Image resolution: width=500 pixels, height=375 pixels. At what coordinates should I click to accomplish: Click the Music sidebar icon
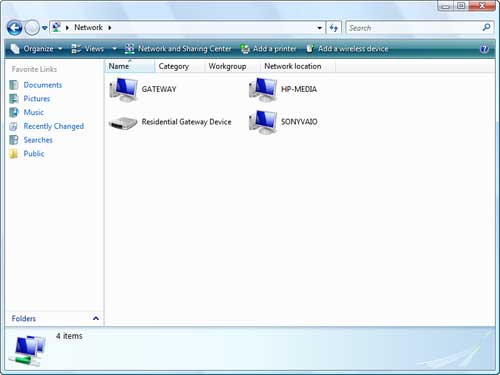(x=14, y=112)
